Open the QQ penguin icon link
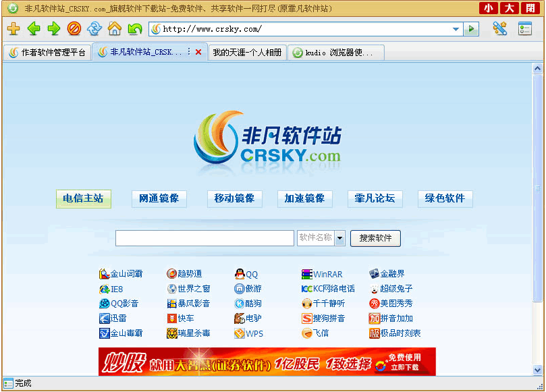Screen dimensions: 546x392 (x=246, y=274)
